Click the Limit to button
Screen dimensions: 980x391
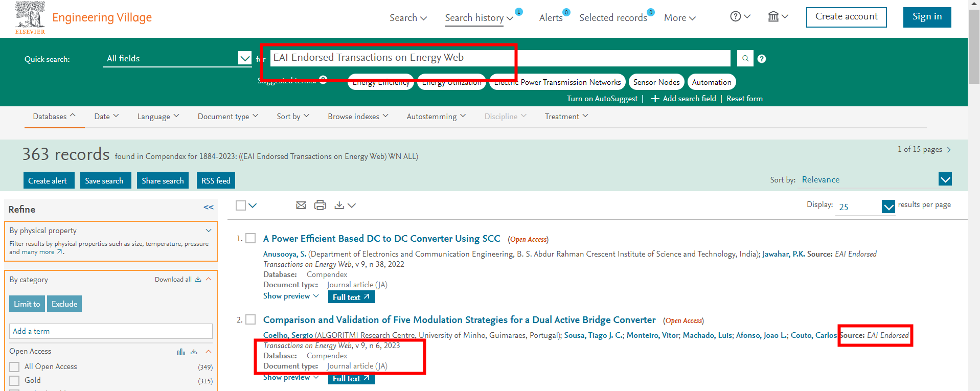pyautogui.click(x=27, y=304)
